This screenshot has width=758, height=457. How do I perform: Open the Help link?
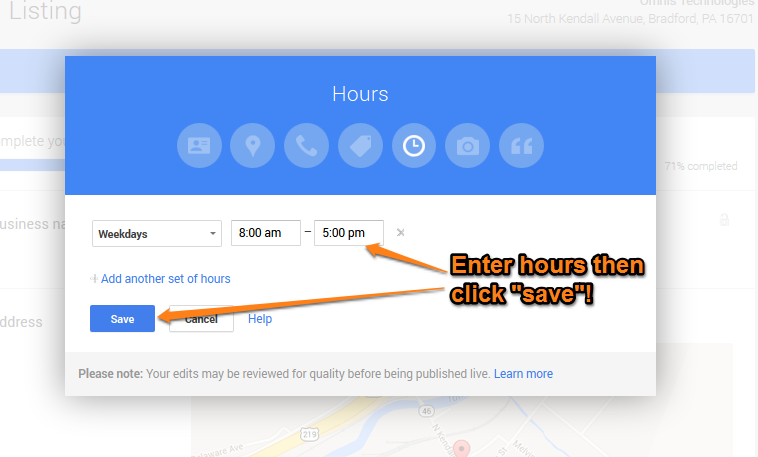[x=260, y=319]
